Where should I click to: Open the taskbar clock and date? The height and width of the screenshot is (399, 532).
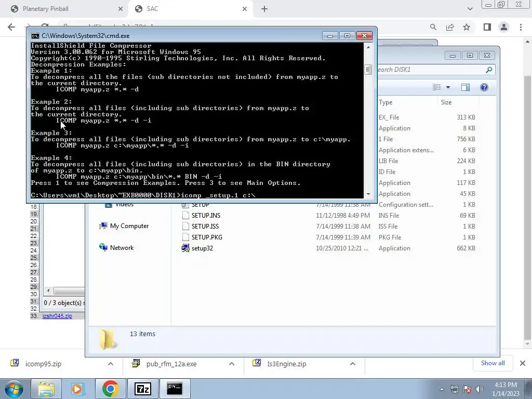tap(506, 389)
